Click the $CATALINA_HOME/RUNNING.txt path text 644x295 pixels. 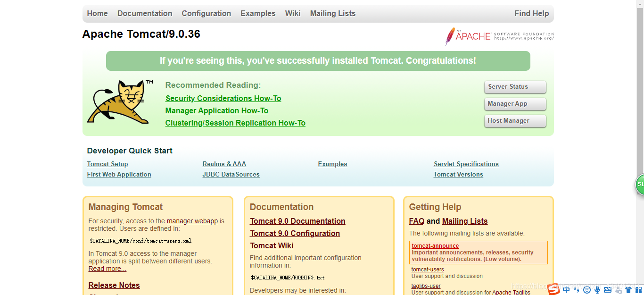pos(288,278)
